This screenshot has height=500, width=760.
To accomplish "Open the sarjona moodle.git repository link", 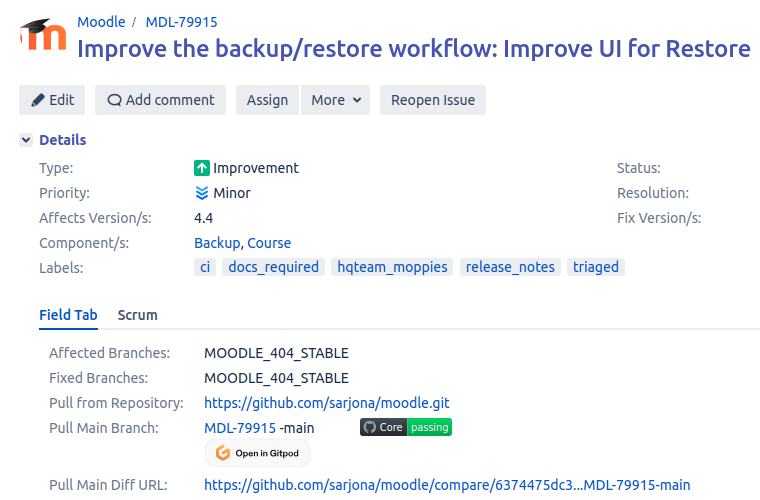I will coord(326,403).
